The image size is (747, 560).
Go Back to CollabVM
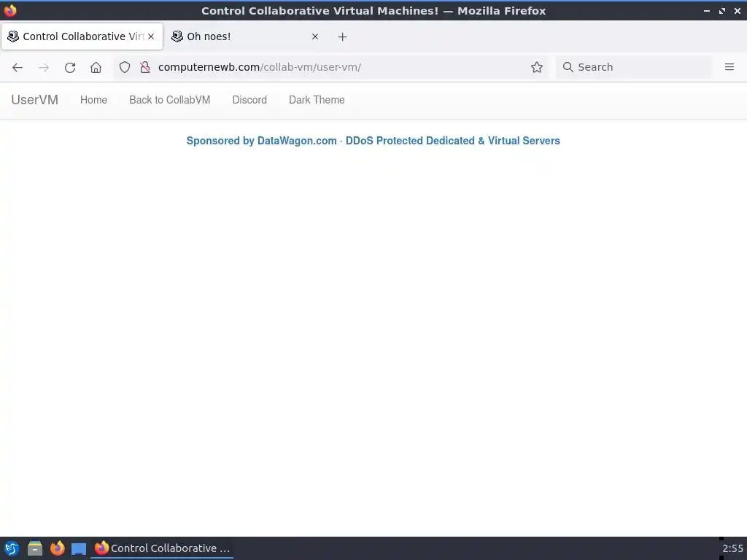click(169, 100)
